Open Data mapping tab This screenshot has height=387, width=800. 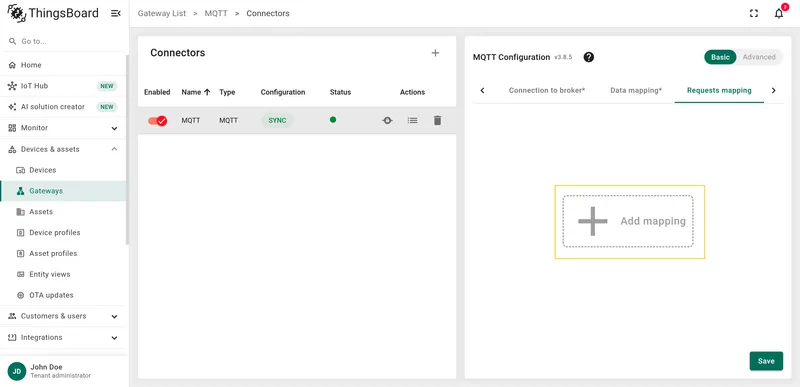coord(636,90)
